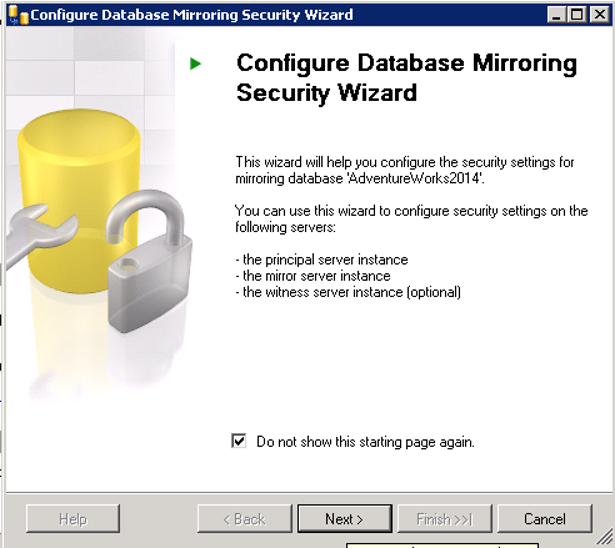Minimize the Database Mirroring Security Wizard window

pyautogui.click(x=556, y=15)
